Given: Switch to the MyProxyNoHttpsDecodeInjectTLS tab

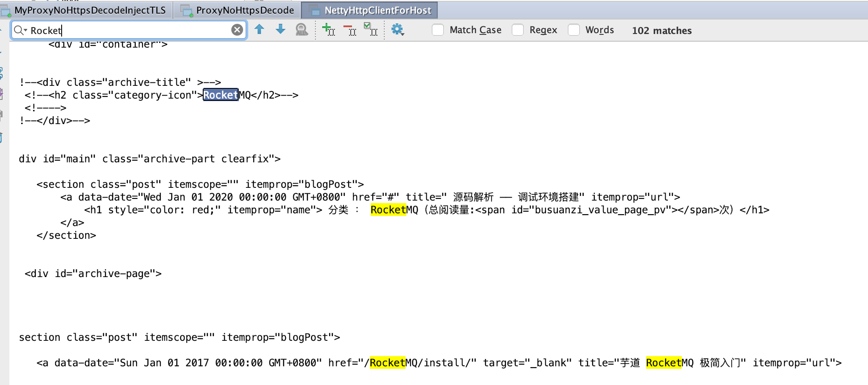Looking at the screenshot, I should pyautogui.click(x=86, y=10).
